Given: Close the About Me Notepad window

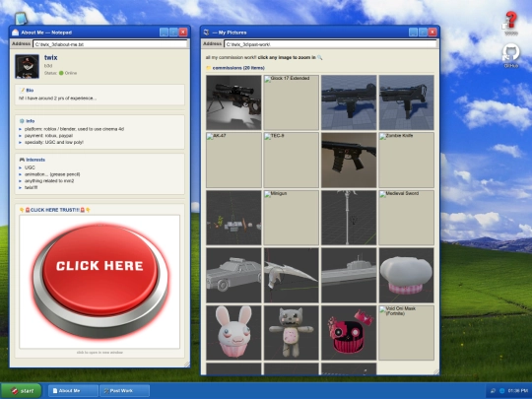Looking at the screenshot, I should [x=183, y=33].
